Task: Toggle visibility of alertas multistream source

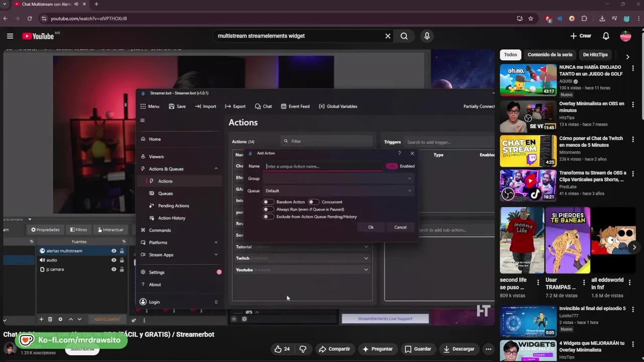Action: (114, 251)
